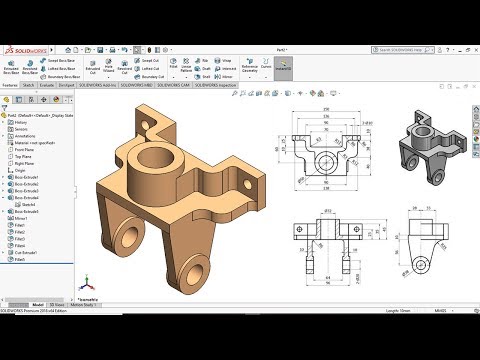480x360 pixels.
Task: Choose Boundary Cut
Action: pos(149,77)
